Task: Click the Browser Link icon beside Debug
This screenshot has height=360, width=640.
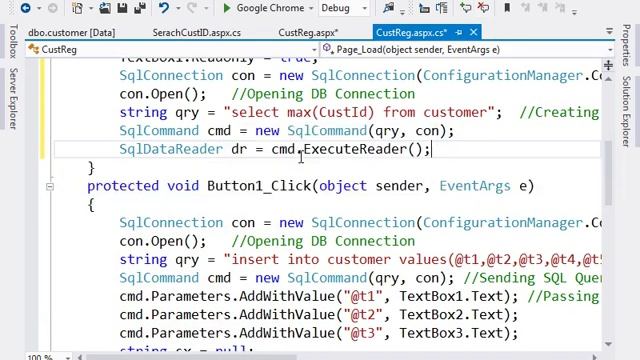Action: (x=388, y=8)
